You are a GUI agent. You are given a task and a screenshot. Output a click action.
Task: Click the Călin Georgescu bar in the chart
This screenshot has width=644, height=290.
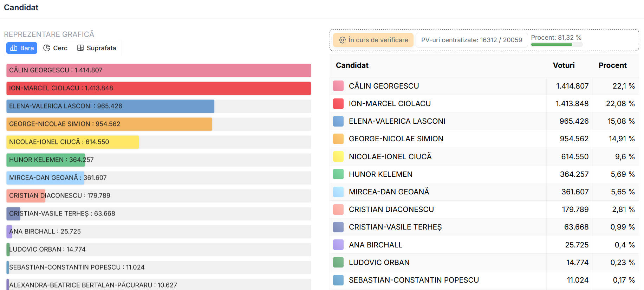click(158, 70)
